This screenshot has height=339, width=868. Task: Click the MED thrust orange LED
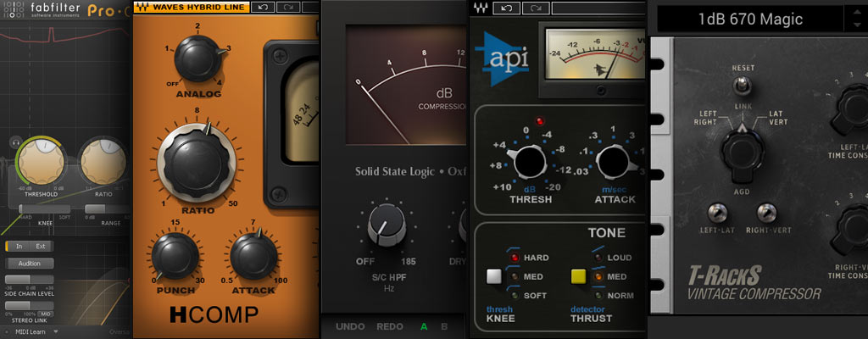[598, 276]
